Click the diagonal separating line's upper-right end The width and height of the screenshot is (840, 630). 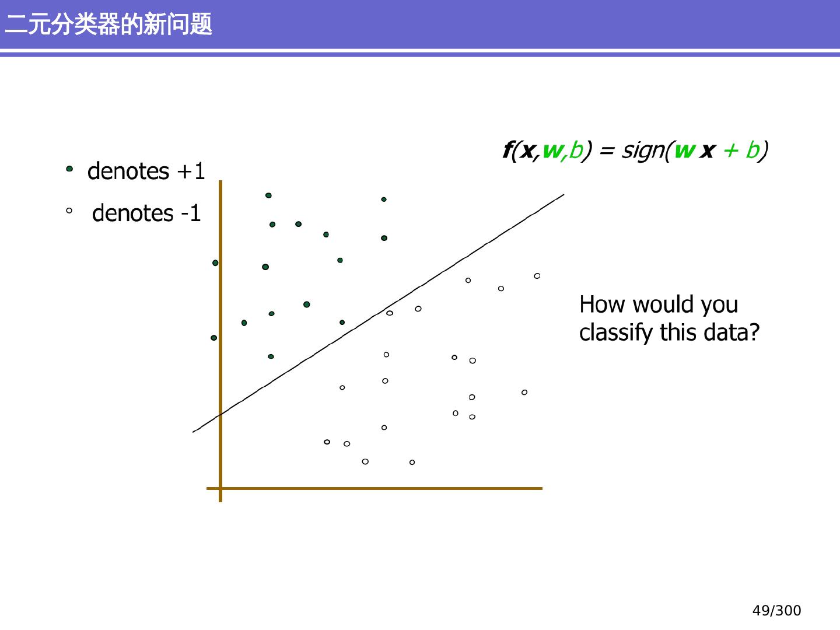coord(560,197)
